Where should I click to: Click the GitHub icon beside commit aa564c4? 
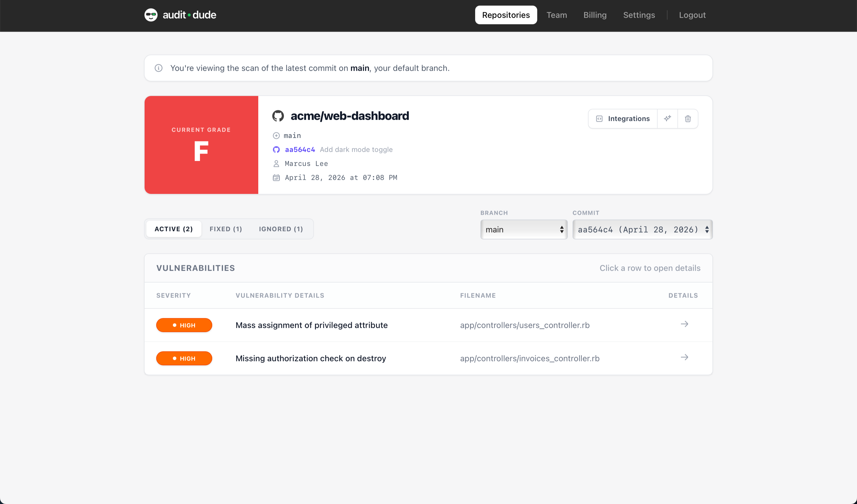pos(276,150)
